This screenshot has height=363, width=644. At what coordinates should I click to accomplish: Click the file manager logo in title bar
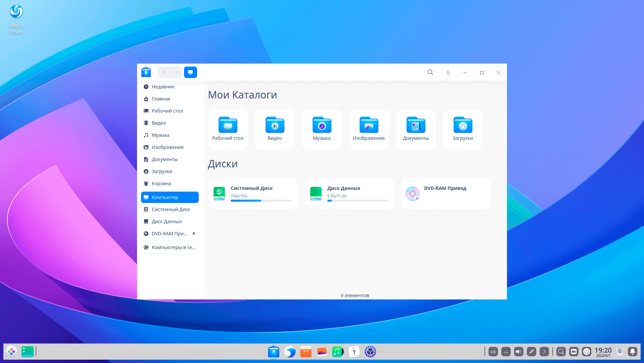pyautogui.click(x=146, y=72)
